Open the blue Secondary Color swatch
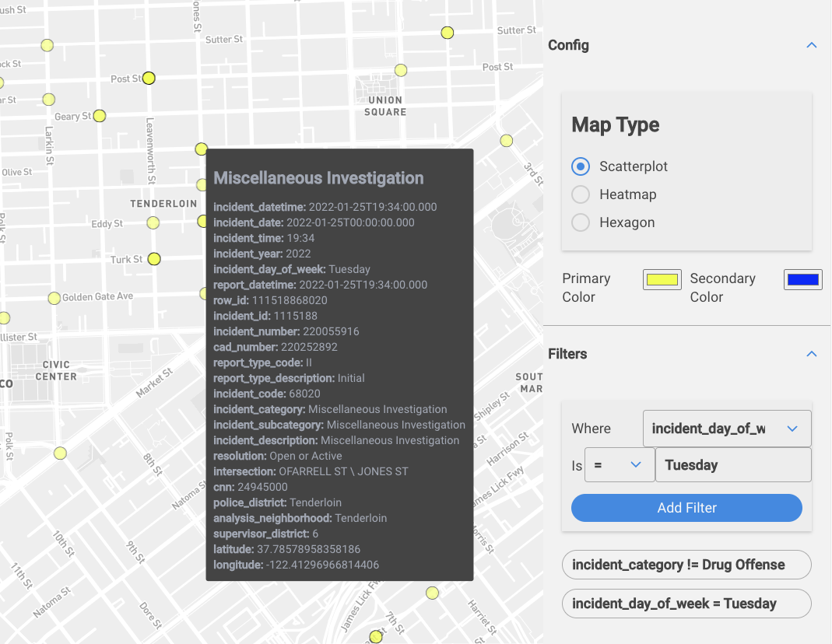832x644 pixels. 803,279
